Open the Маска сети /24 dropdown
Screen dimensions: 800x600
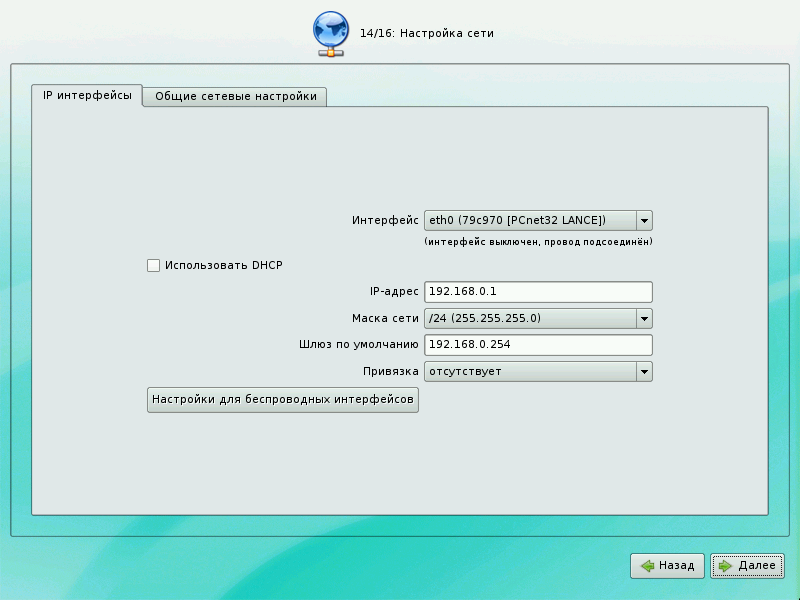click(530, 319)
